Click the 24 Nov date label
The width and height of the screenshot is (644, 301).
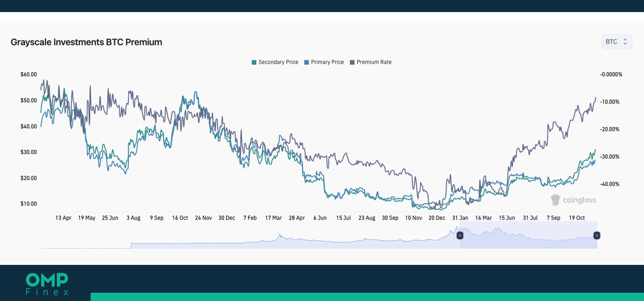204,218
